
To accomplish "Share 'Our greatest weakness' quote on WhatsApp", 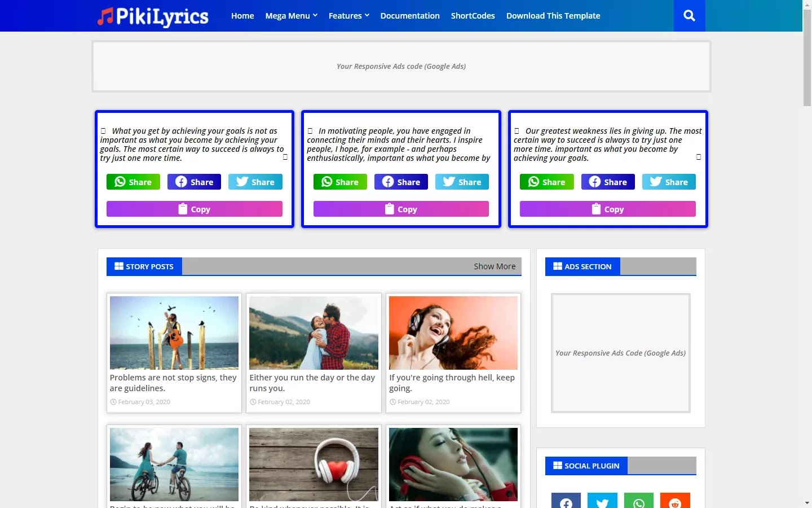I will (x=546, y=182).
